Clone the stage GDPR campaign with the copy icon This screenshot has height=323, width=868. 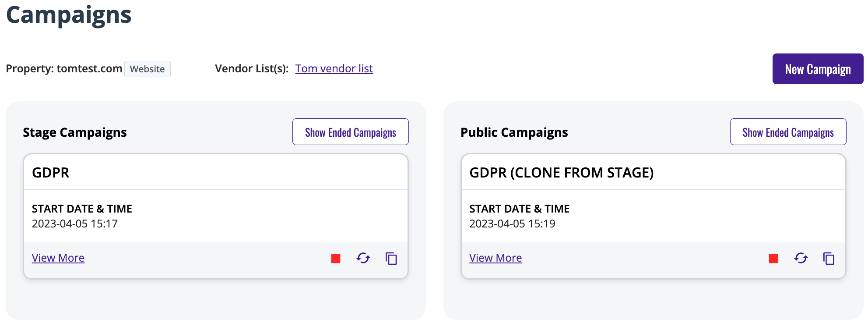(x=391, y=259)
